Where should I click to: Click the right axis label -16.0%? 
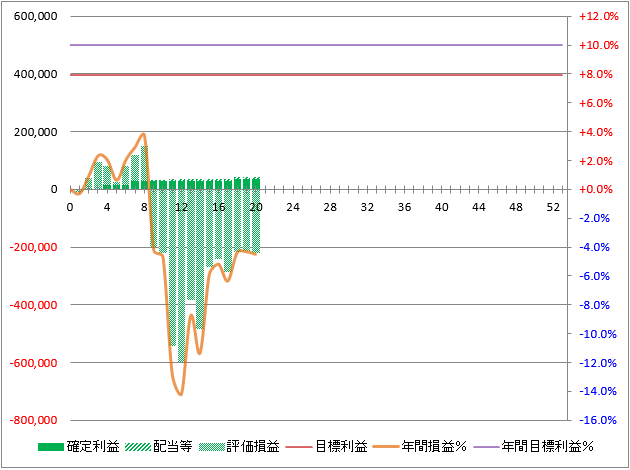tap(598, 420)
